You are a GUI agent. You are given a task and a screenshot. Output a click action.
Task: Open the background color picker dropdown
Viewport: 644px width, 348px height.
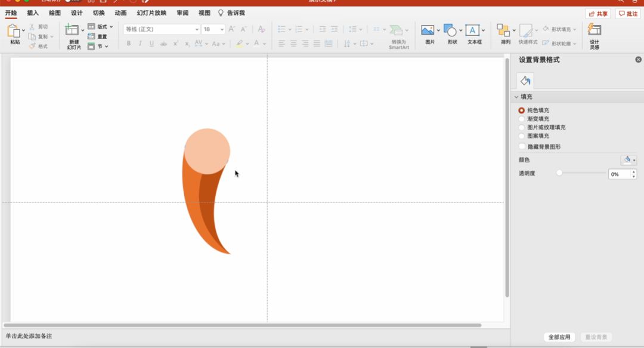(x=628, y=160)
